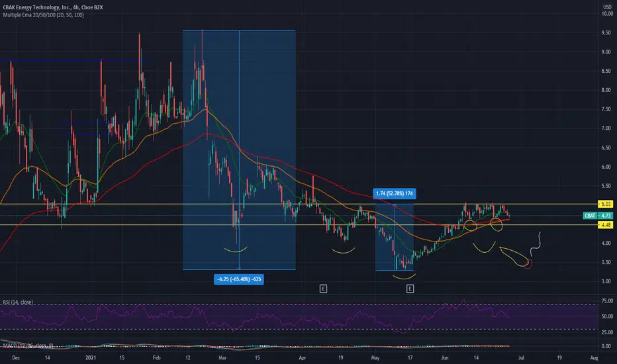Click the 6.50 price axis label
Viewport: 617px width, 364px height.
606,148
